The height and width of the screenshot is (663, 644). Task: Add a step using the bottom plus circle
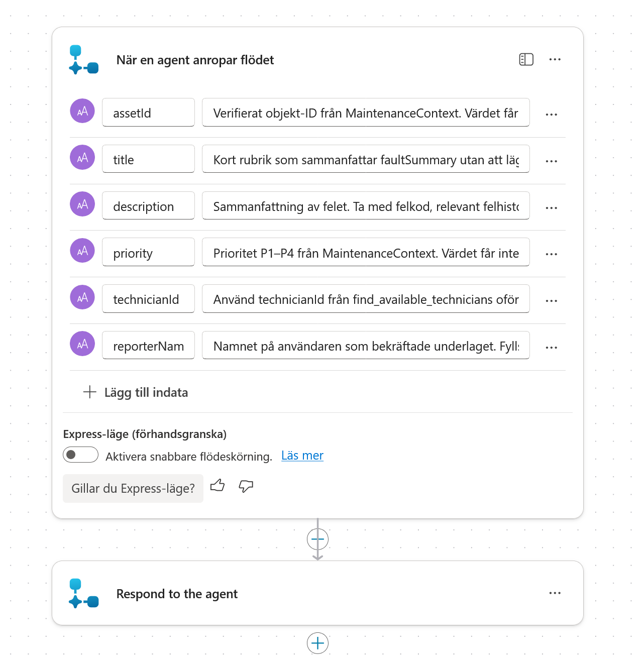317,643
